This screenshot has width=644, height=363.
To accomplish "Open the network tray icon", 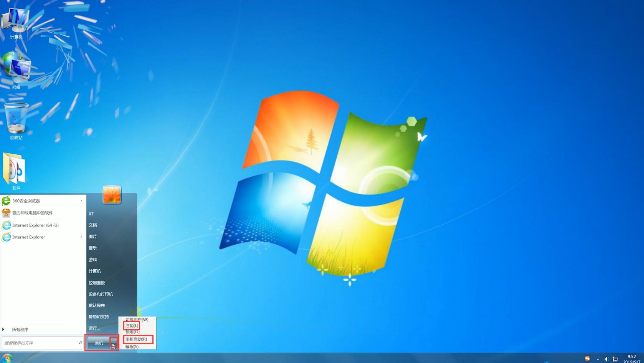I will pos(615,359).
